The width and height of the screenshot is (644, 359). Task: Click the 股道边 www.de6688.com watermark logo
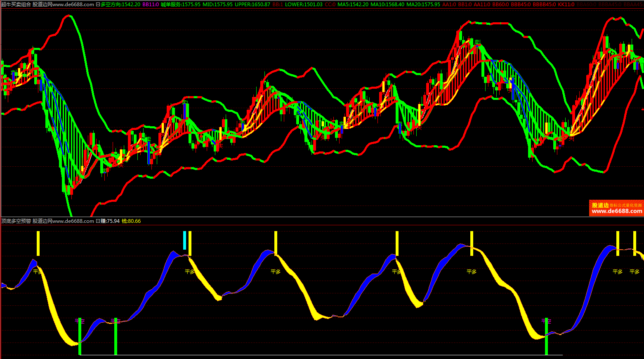(616, 208)
